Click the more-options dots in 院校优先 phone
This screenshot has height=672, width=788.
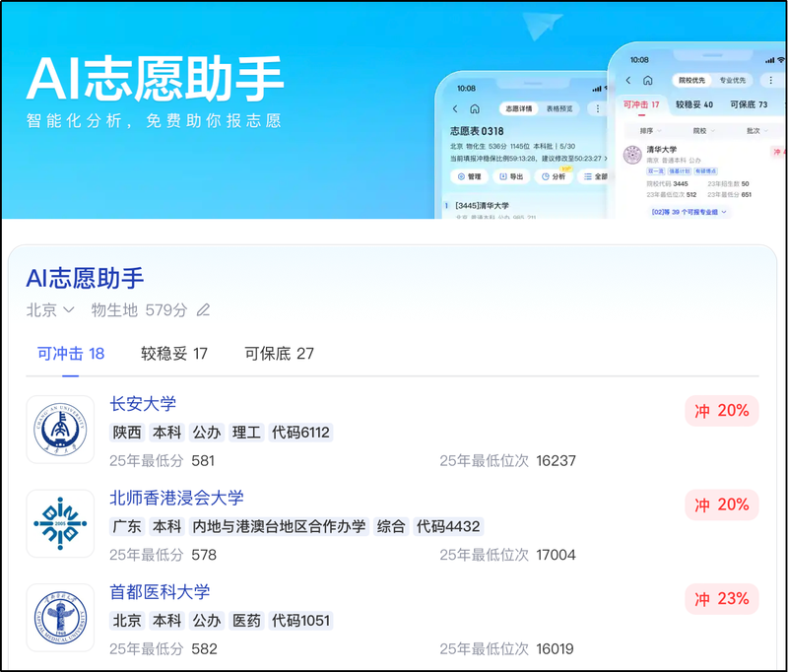771,80
